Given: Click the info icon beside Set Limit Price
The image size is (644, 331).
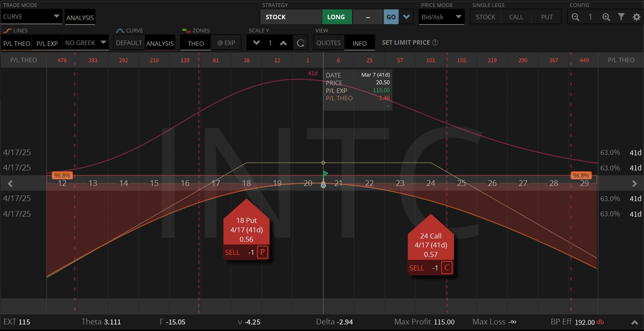Looking at the screenshot, I should tap(435, 43).
